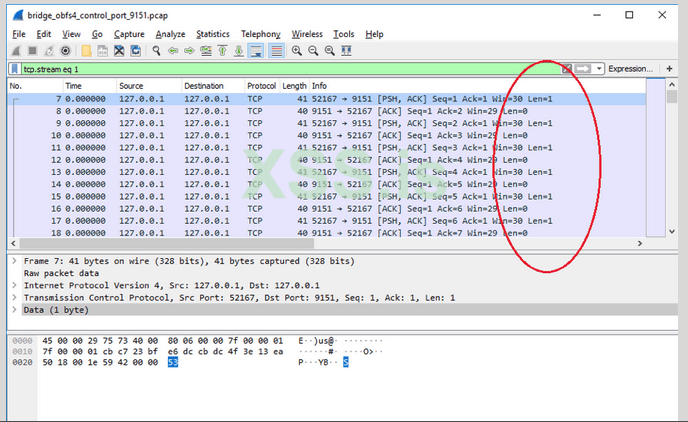Go forward with the green right arrow
This screenshot has height=422, width=688.
click(189, 51)
